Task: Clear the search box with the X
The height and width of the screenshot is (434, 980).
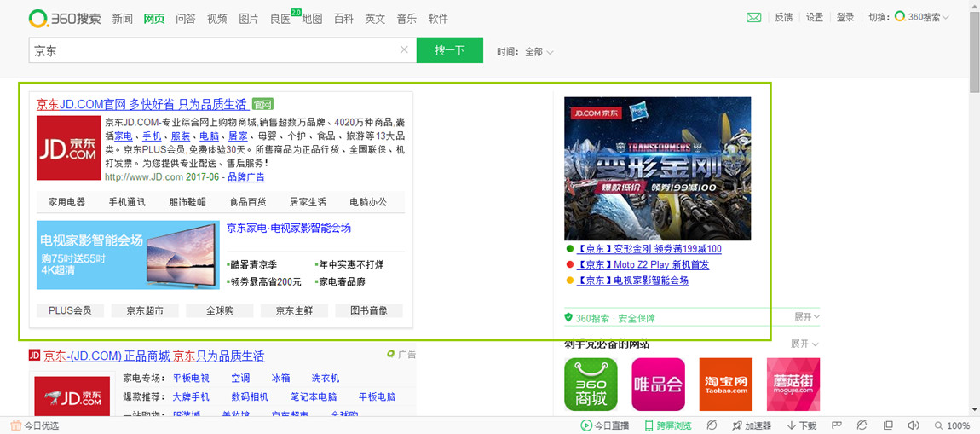Action: 404,50
